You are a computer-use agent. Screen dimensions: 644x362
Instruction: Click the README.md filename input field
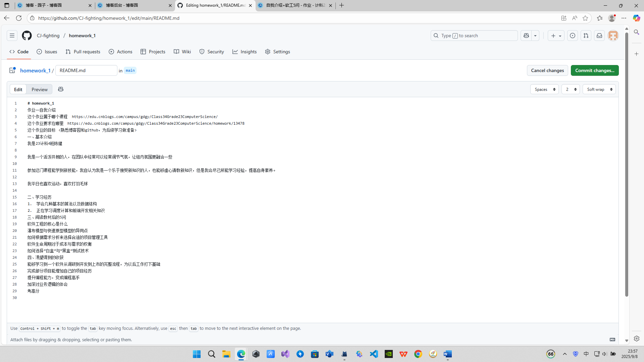click(x=86, y=70)
